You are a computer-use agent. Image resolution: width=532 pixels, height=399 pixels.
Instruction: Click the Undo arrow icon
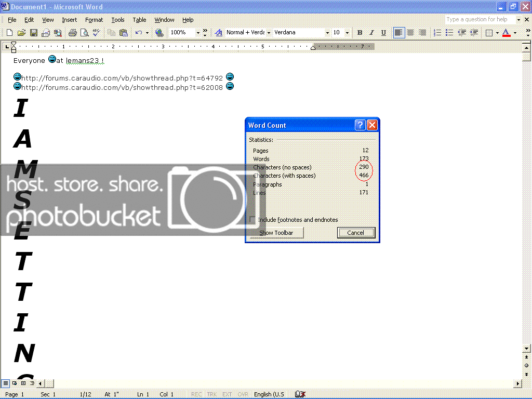(138, 33)
